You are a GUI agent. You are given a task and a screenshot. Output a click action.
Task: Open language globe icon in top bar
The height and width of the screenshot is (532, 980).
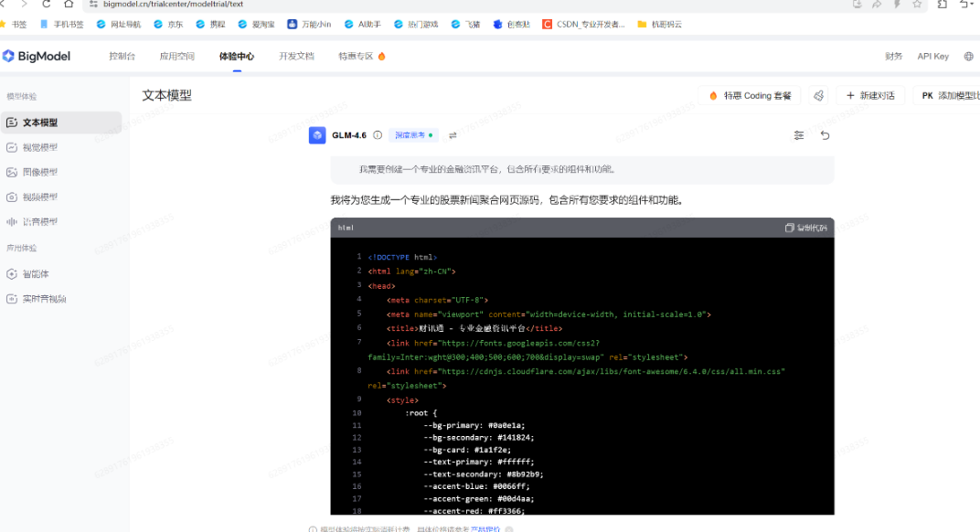[x=969, y=57]
